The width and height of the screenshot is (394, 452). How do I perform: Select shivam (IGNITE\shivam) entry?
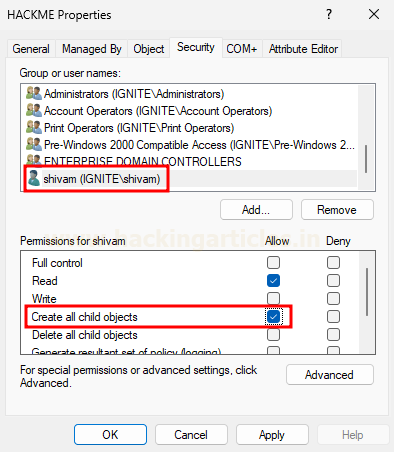[x=191, y=179]
